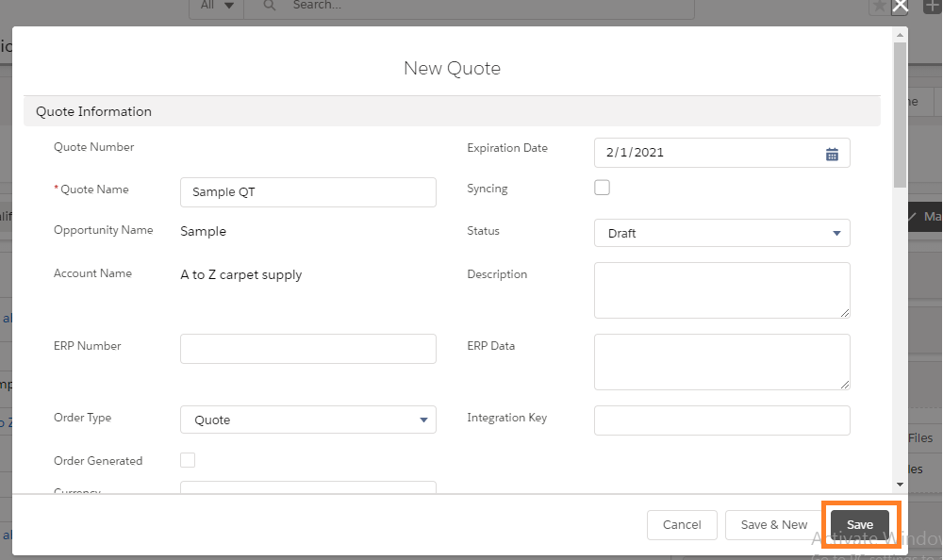Image resolution: width=943 pixels, height=560 pixels.
Task: Click into the ERP Number field
Action: pyautogui.click(x=308, y=349)
